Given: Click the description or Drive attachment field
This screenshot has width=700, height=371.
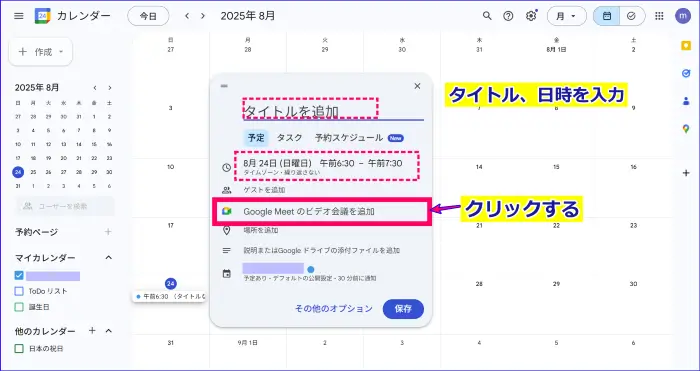Looking at the screenshot, I should (321, 250).
